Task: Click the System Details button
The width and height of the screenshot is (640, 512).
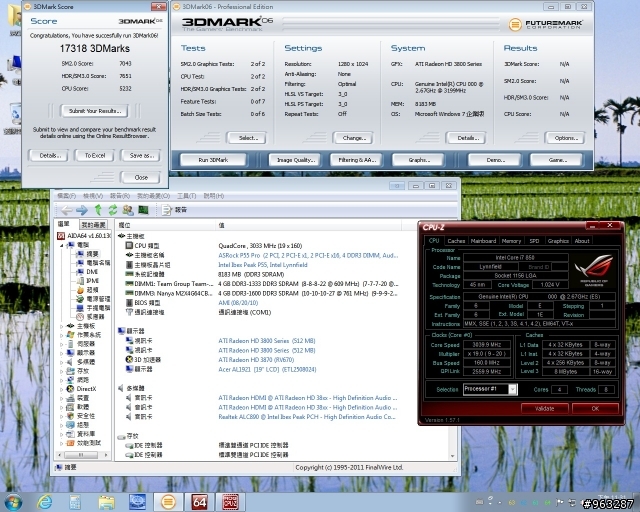Action: (x=468, y=138)
